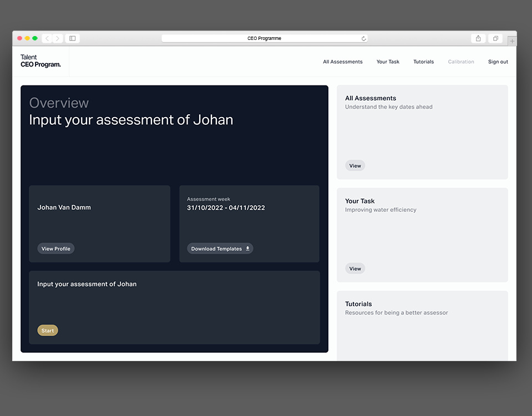532x416 pixels.
Task: Open Your Task in top navigation
Action: (x=388, y=62)
